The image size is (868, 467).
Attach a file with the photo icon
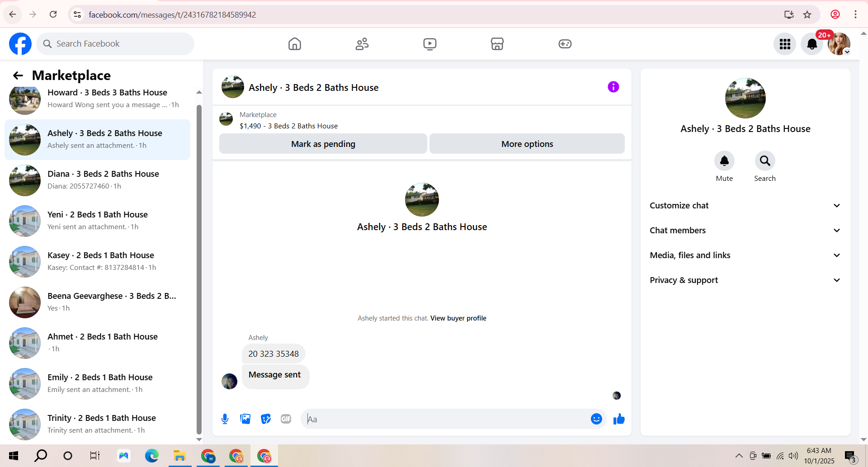(x=245, y=419)
